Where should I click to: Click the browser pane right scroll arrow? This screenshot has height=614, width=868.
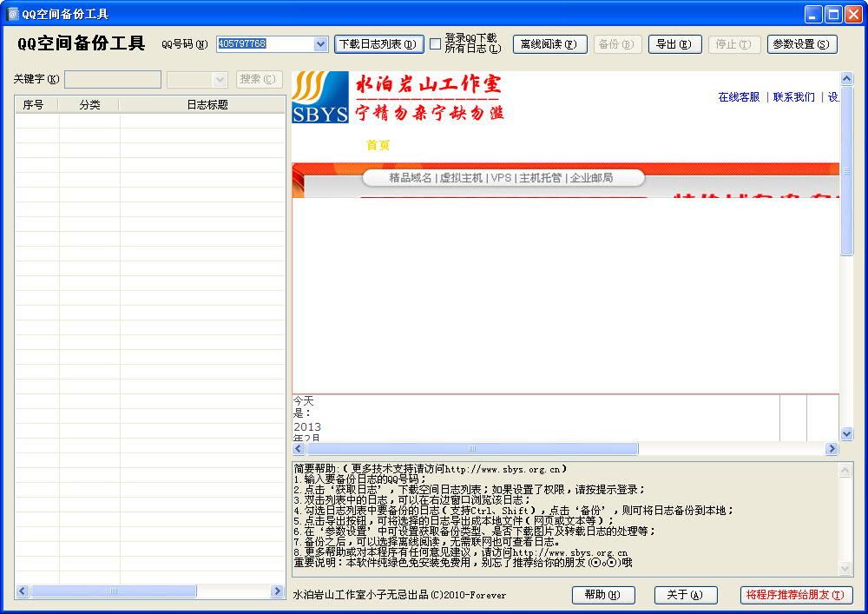(832, 448)
